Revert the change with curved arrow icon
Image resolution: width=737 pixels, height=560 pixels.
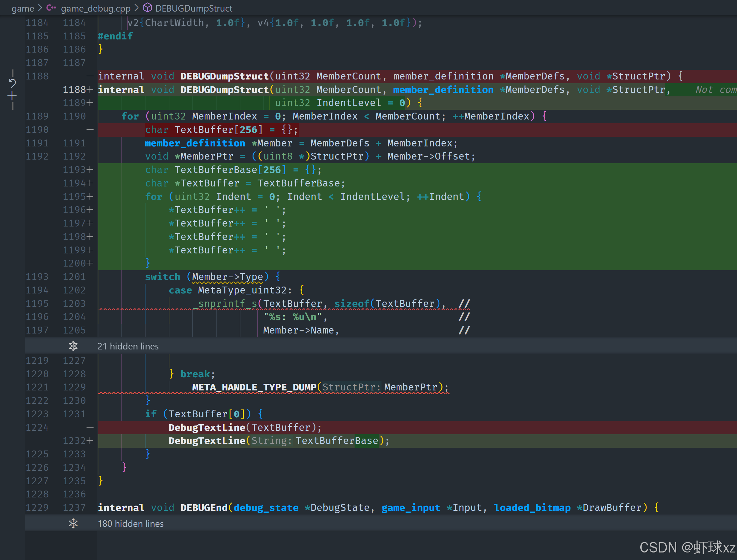coord(12,83)
